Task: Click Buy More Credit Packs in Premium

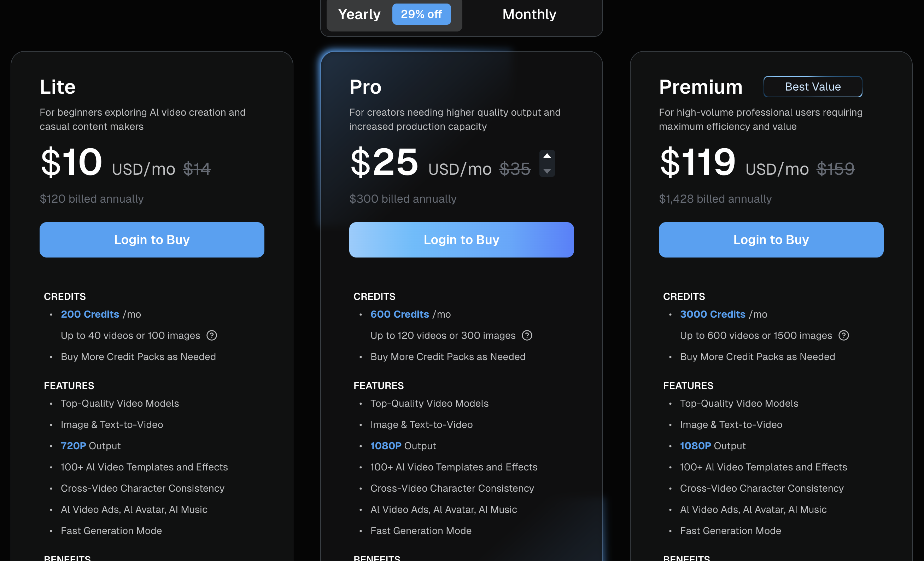Action: point(758,357)
